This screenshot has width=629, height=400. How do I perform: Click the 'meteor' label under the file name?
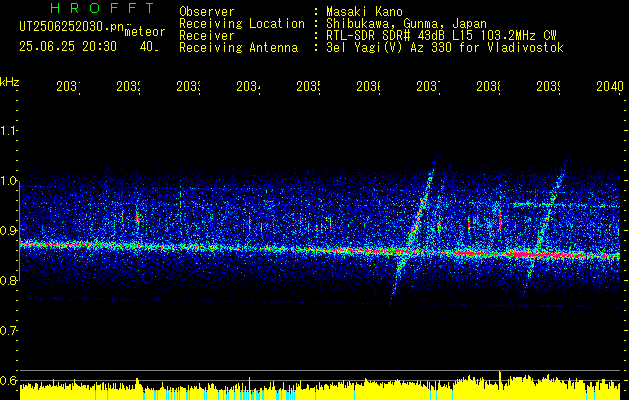(145, 32)
